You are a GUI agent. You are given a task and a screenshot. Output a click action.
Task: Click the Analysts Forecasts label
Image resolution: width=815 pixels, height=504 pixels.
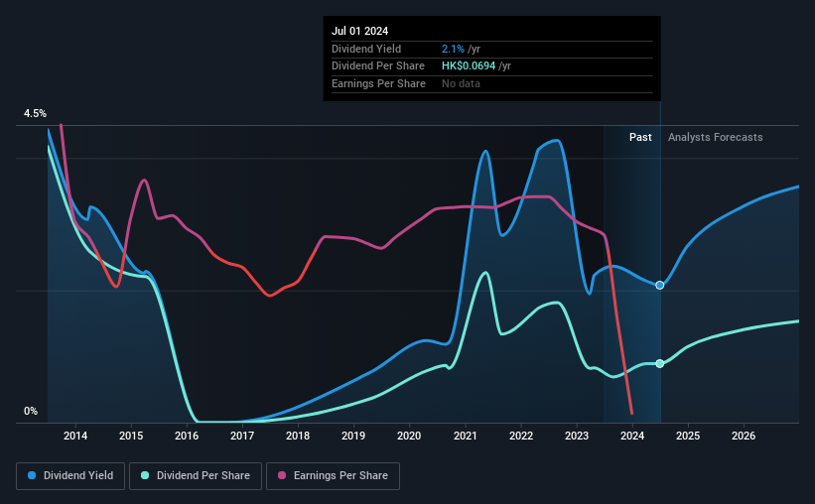(715, 137)
